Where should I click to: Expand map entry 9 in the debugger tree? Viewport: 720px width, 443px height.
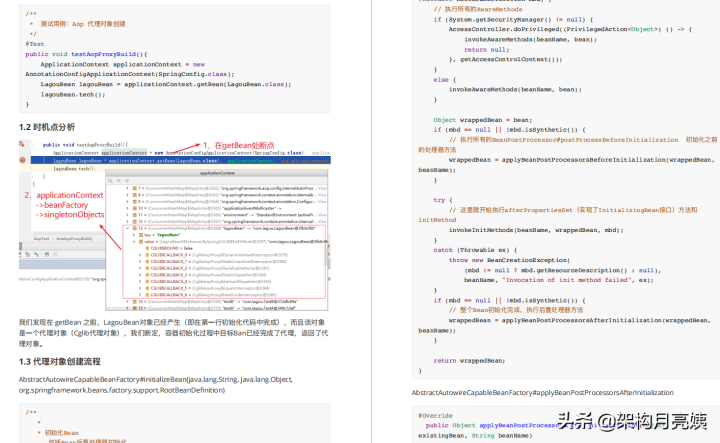(127, 202)
